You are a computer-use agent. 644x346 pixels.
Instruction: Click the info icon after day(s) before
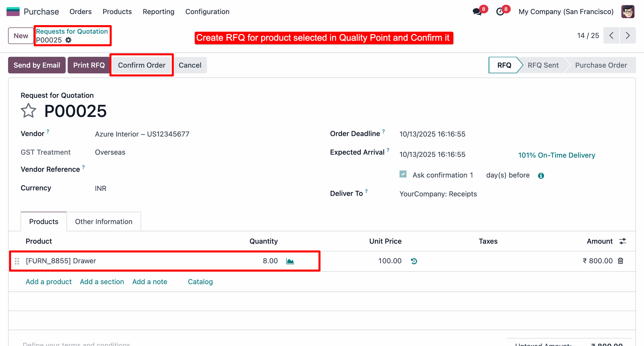point(541,176)
